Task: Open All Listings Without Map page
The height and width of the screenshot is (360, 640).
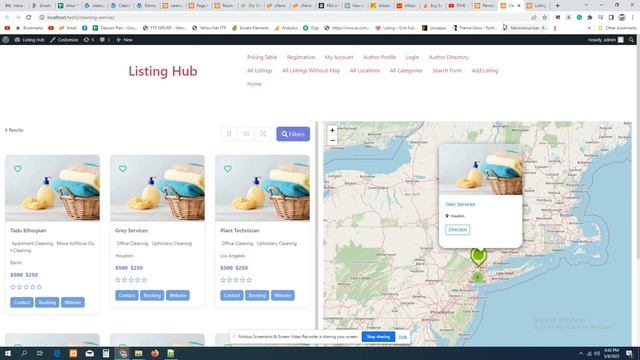Action: pyautogui.click(x=311, y=71)
